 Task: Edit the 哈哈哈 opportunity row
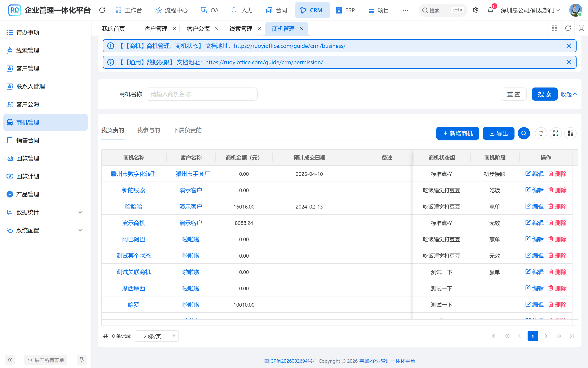534,206
